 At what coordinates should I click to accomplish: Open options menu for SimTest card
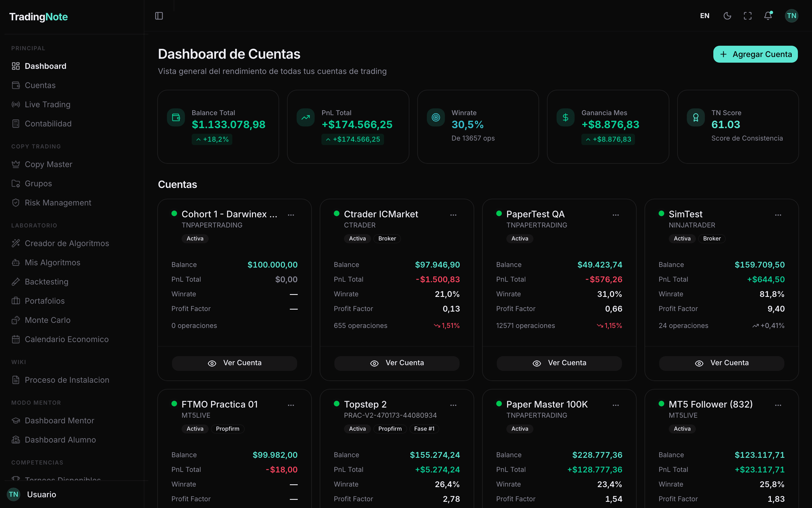click(778, 215)
